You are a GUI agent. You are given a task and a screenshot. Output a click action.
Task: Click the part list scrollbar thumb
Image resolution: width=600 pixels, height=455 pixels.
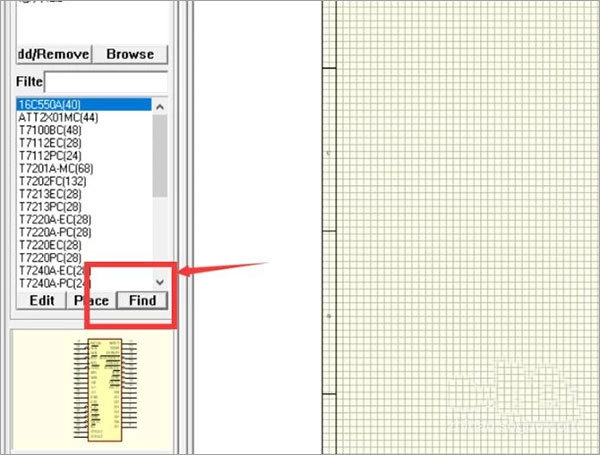[160, 155]
